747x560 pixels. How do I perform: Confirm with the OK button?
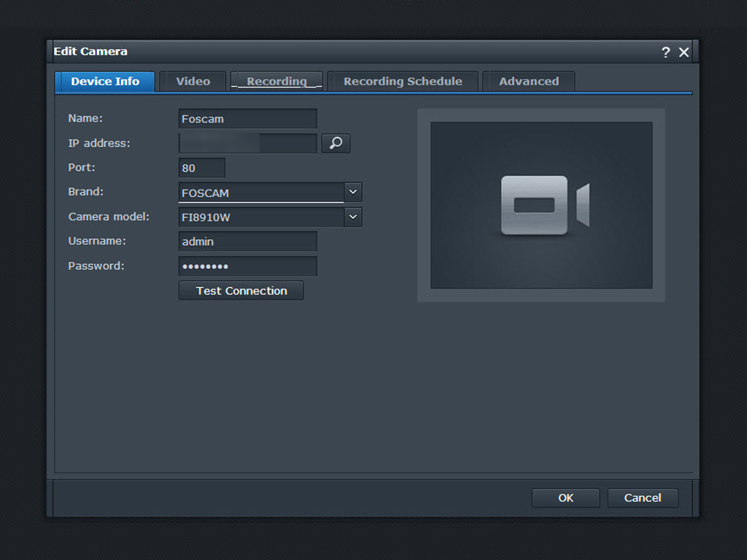pyautogui.click(x=565, y=498)
